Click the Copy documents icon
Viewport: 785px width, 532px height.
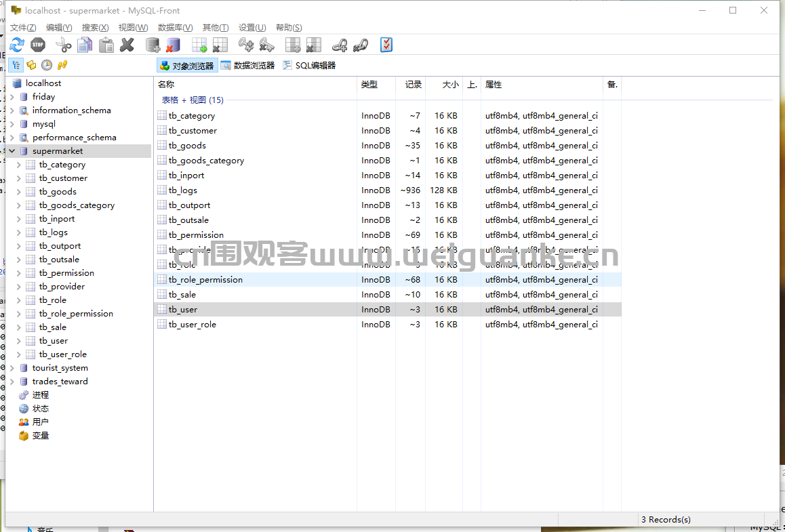pyautogui.click(x=85, y=45)
